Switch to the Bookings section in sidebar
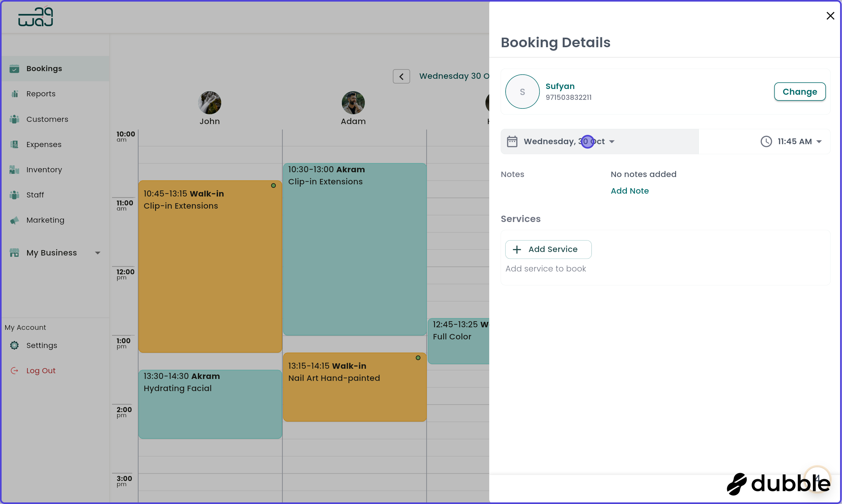 click(44, 69)
